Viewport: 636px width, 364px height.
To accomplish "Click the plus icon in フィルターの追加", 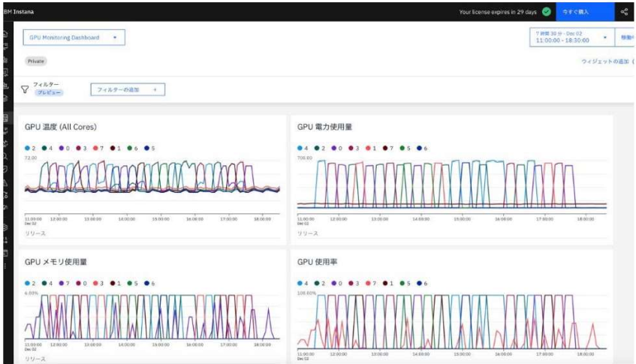I will coord(155,89).
